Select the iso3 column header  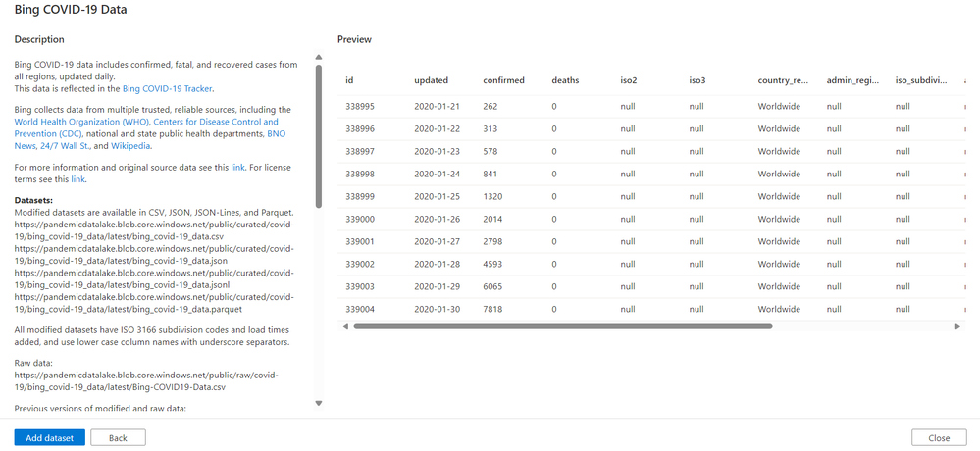pyautogui.click(x=698, y=80)
